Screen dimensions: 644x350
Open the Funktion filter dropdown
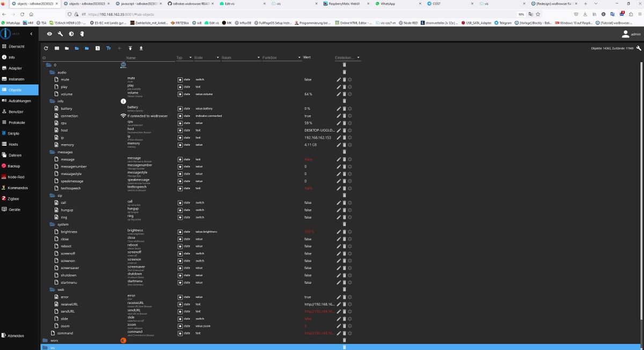282,57
